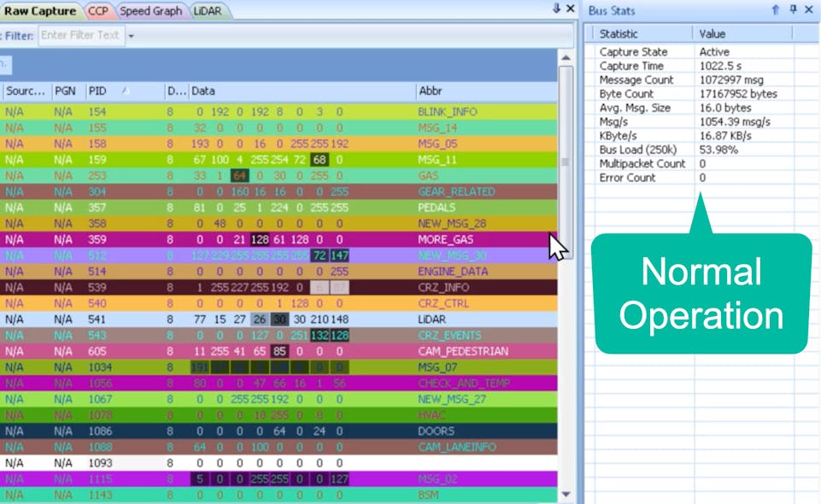Click PID 541 cell
The image size is (821, 504).
97,319
